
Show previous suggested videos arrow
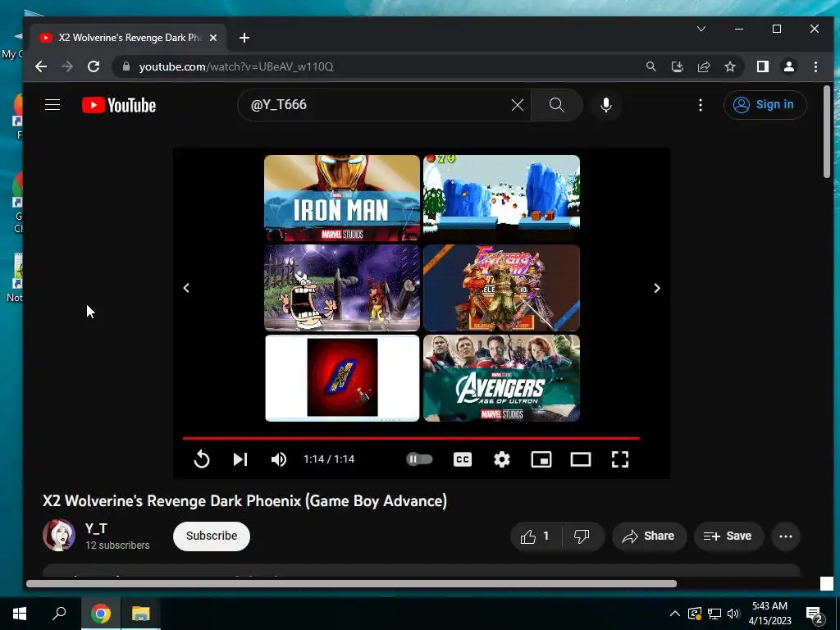pos(186,288)
